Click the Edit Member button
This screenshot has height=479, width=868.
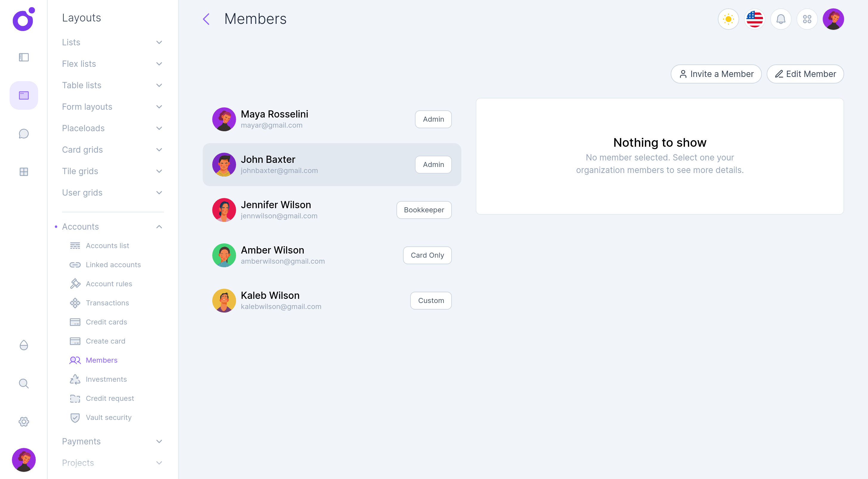[x=805, y=74]
